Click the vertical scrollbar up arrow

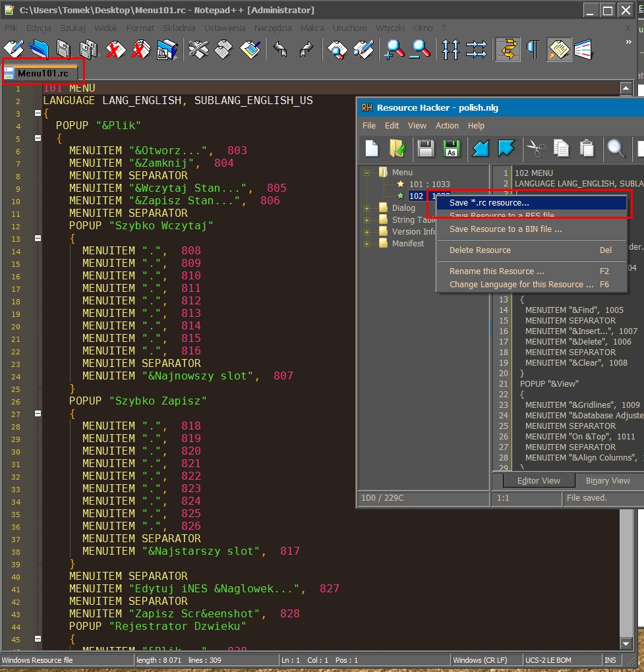pos(625,88)
